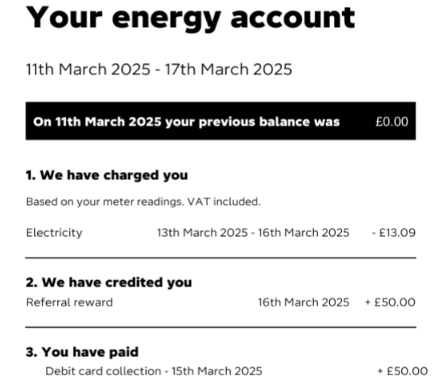Click the 'You have paid' heading
447x386 pixels.
[82, 352]
